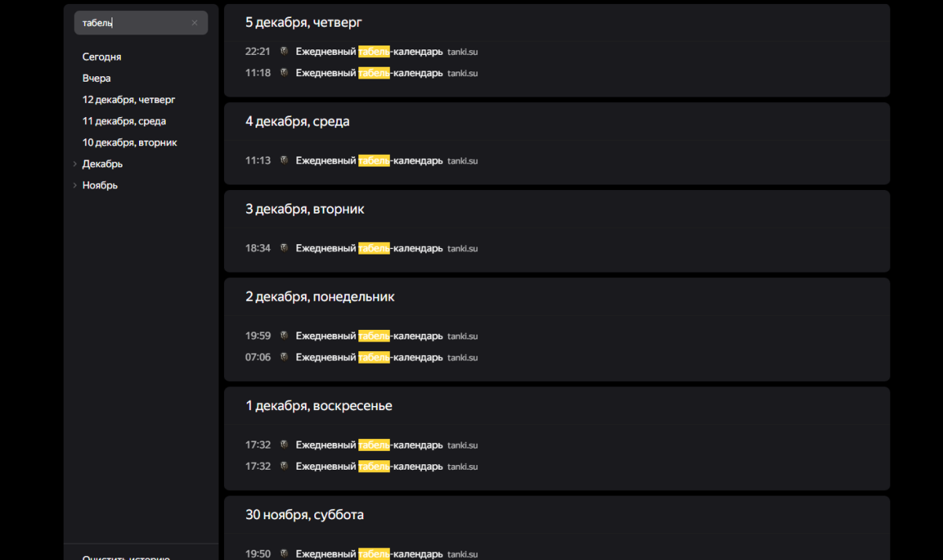Click the favicon of the 18:34 entry
Viewport: 943px width, 560px height.
tap(284, 247)
